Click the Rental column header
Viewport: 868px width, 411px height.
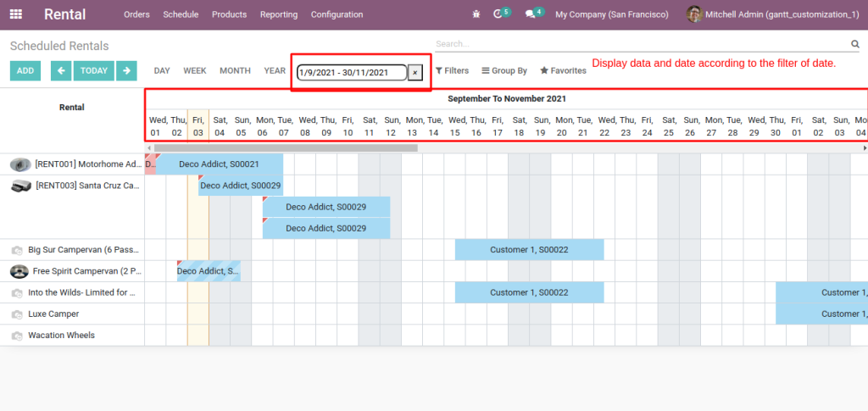click(x=72, y=108)
